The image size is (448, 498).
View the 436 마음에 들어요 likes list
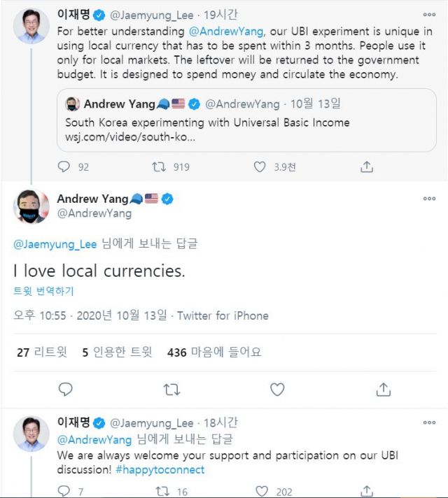point(213,353)
